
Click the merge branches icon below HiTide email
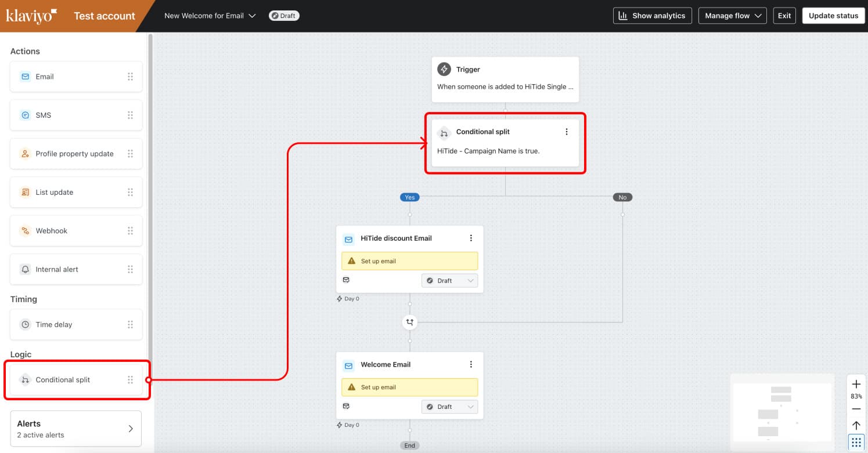coord(410,322)
